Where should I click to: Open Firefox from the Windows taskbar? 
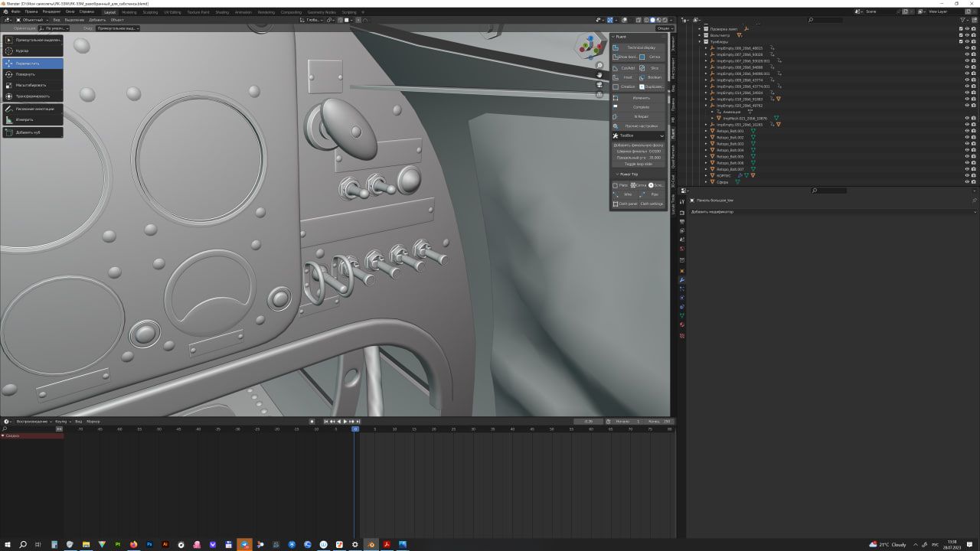point(134,544)
